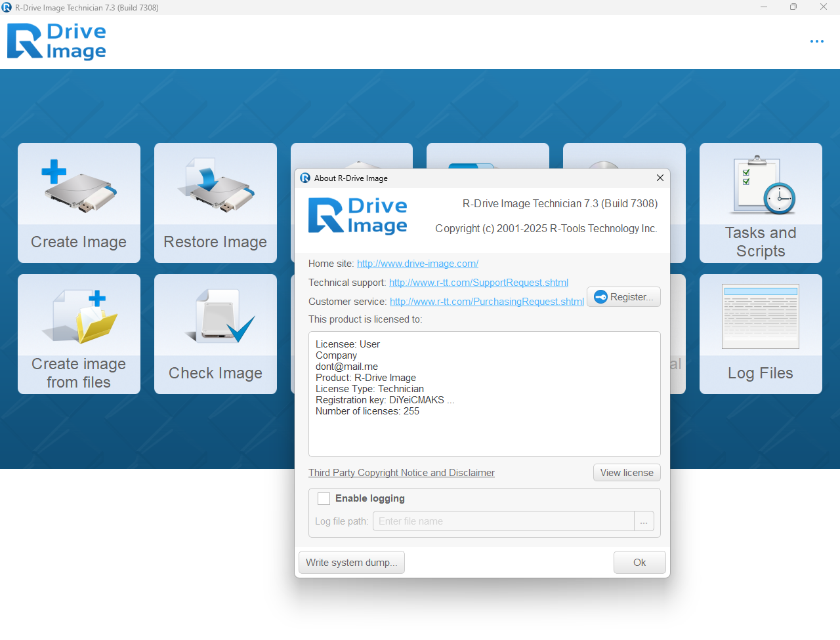840x640 pixels.
Task: Click the 'This product is licensed to:' label
Action: click(x=366, y=319)
